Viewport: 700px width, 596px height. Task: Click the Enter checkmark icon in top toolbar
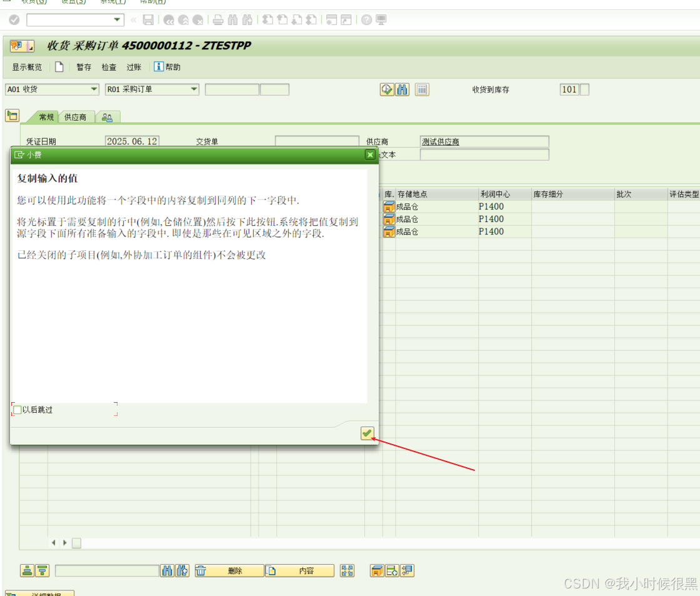pyautogui.click(x=14, y=19)
